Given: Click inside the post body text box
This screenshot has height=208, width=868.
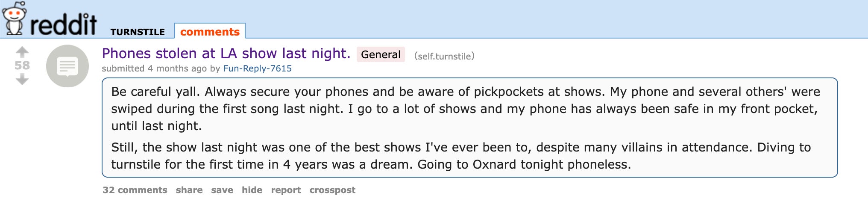Looking at the screenshot, I should click(469, 128).
